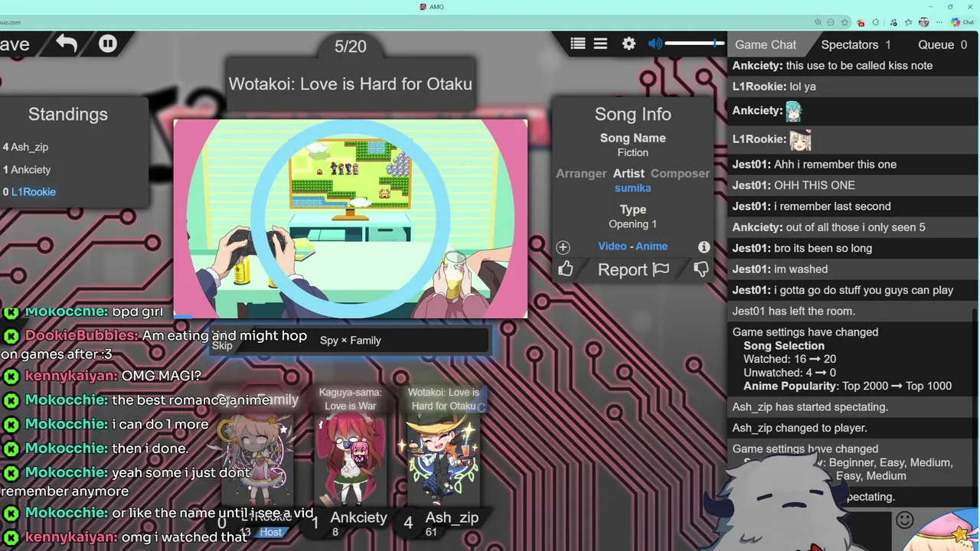Image resolution: width=980 pixels, height=551 pixels.
Task: Switch to the Queue tab
Action: coord(942,44)
